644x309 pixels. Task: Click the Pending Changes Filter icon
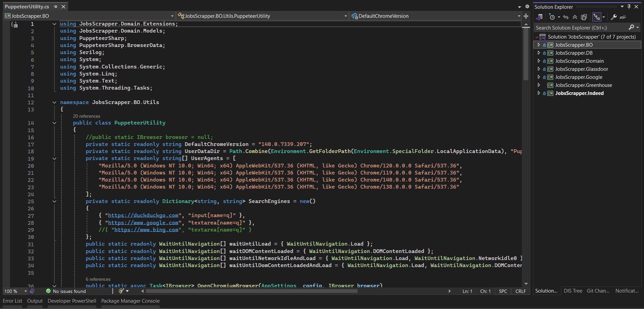[552, 17]
